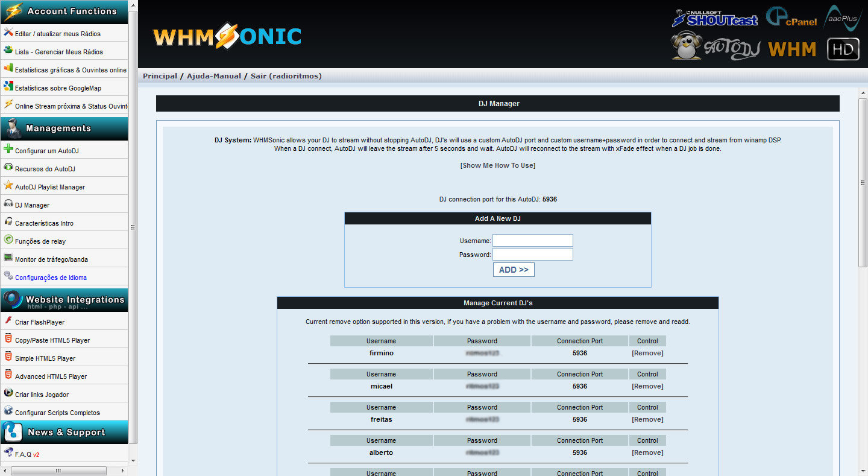The height and width of the screenshot is (476, 868).
Task: Click the main page vertical scrollbar thumb
Action: tap(863, 183)
